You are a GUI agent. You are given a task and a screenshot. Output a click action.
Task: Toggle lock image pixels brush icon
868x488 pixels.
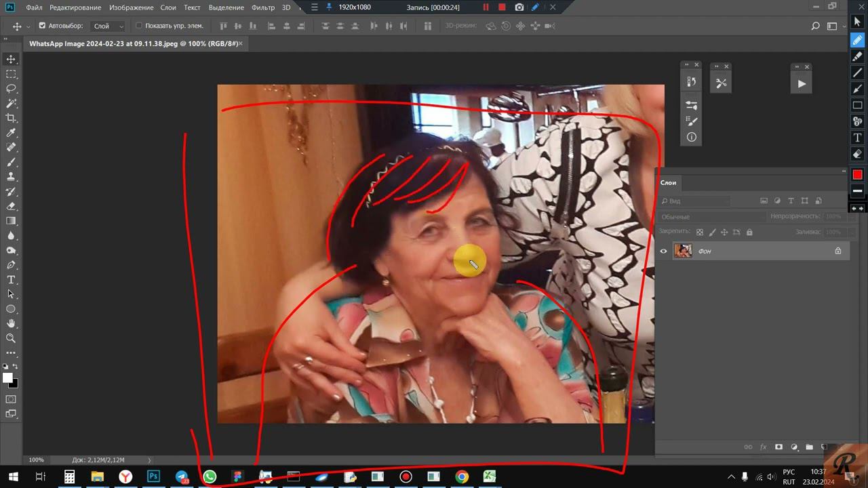[712, 232]
